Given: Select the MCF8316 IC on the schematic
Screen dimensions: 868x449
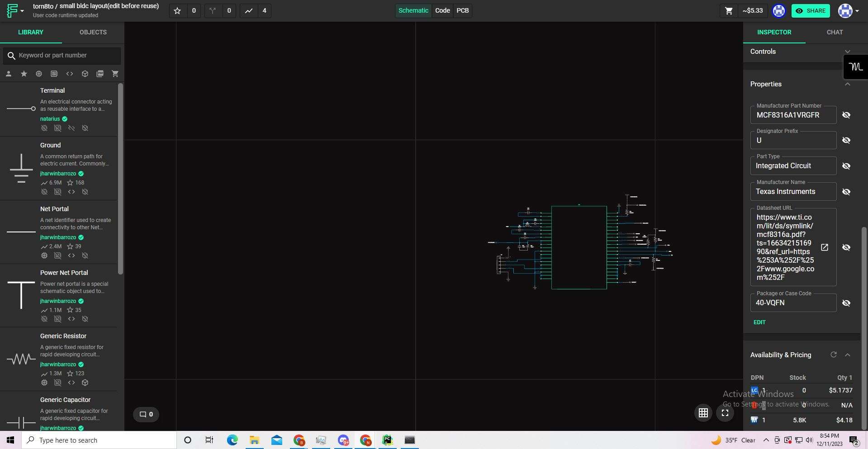Looking at the screenshot, I should [579, 247].
